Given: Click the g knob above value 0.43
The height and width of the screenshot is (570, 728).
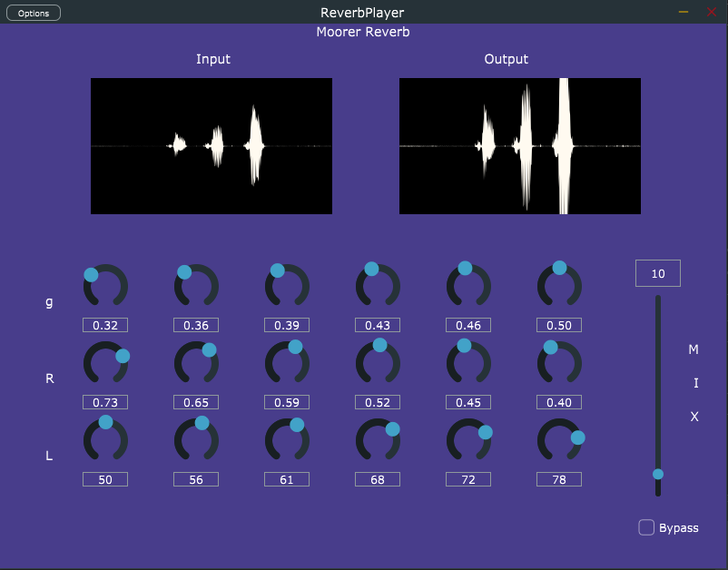Looking at the screenshot, I should pyautogui.click(x=378, y=287).
